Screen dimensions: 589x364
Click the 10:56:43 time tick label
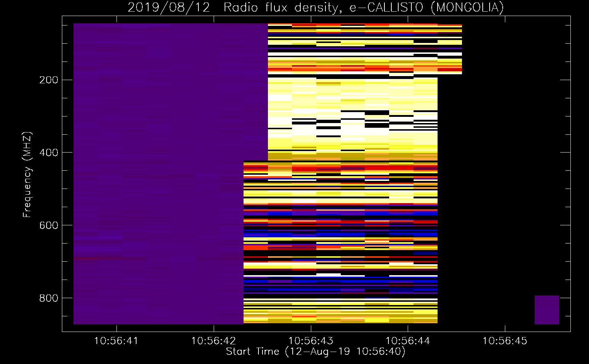[311, 341]
